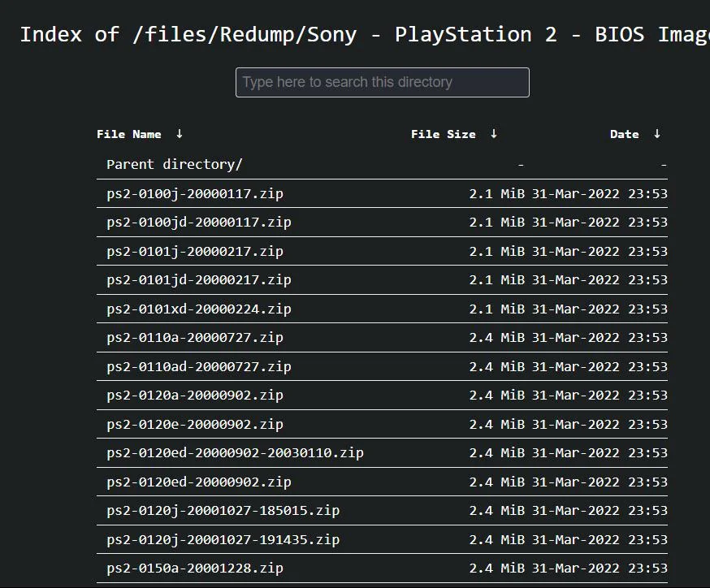This screenshot has height=588, width=710.
Task: Click the Date column sort arrow
Action: pos(656,134)
